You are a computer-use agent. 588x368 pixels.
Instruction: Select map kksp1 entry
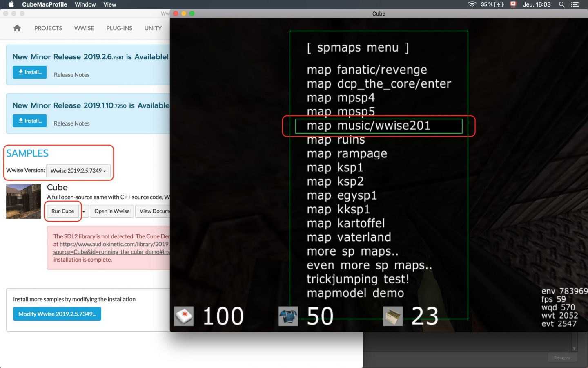(x=338, y=209)
